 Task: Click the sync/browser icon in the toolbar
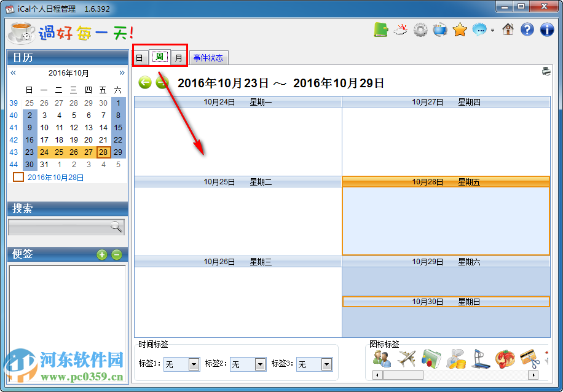(x=440, y=29)
